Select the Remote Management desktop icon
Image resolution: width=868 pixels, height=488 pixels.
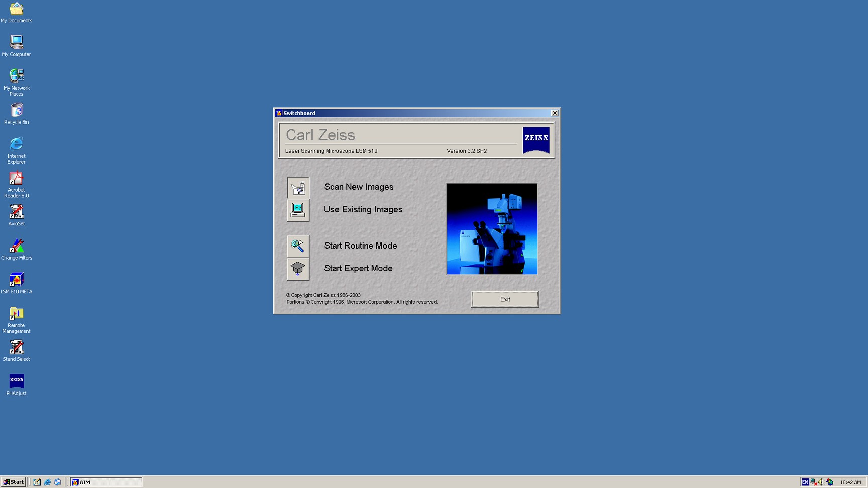[17, 320]
